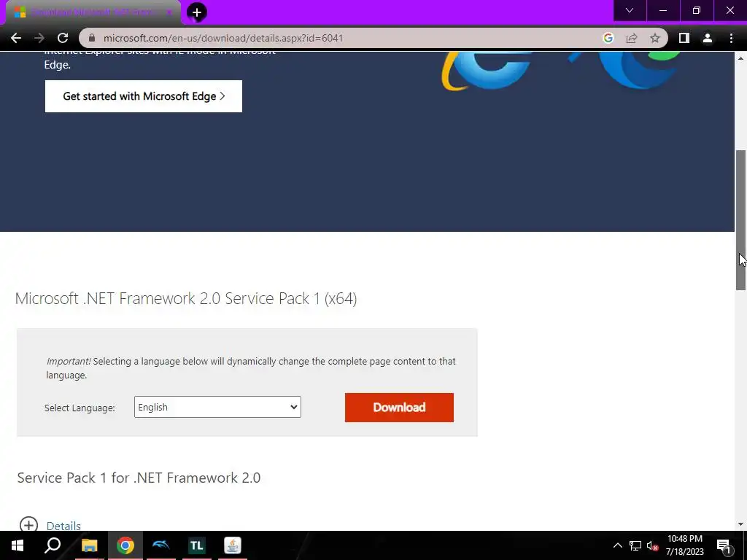Open the notification center icon

pos(724,545)
